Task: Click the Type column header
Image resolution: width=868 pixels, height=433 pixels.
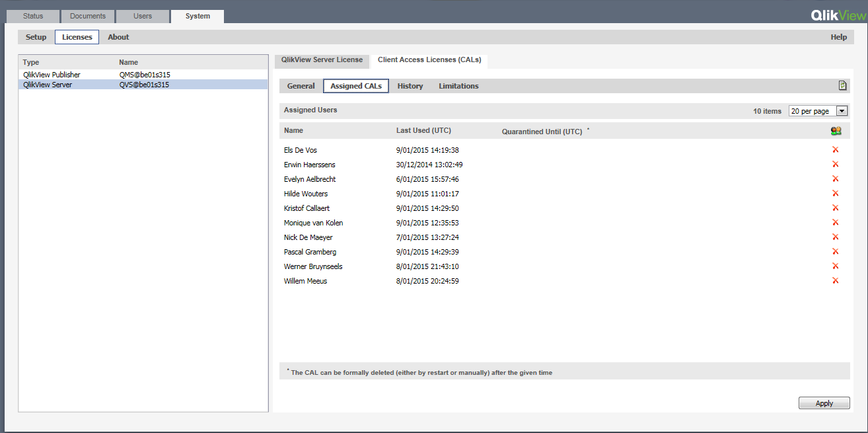Action: 31,62
